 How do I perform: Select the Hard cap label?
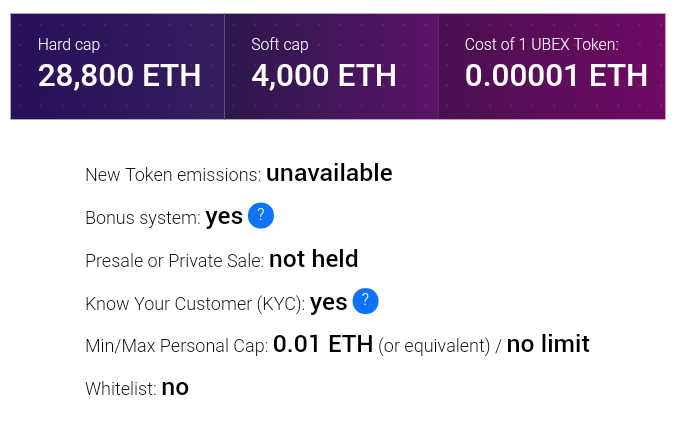69,44
